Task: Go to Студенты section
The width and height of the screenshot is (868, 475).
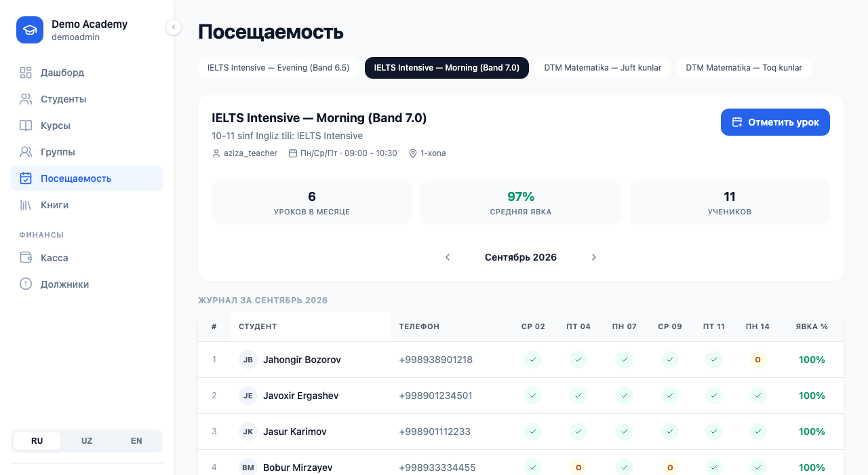Action: tap(87, 99)
